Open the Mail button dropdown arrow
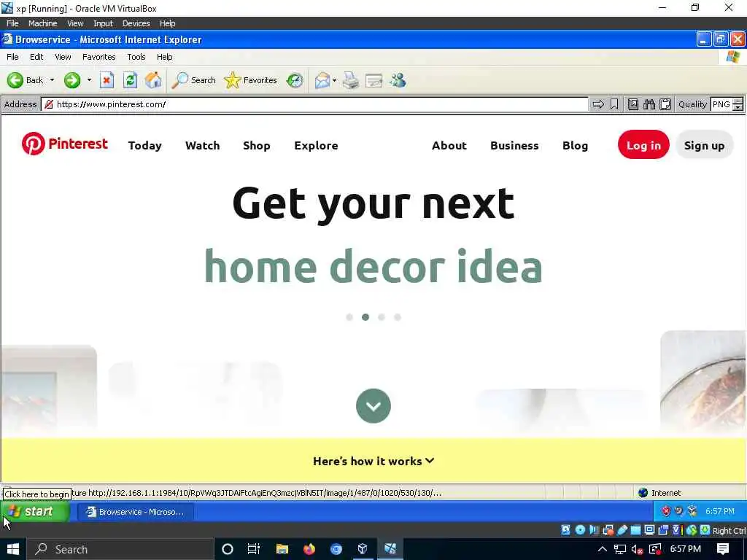The width and height of the screenshot is (747, 560). pos(334,80)
